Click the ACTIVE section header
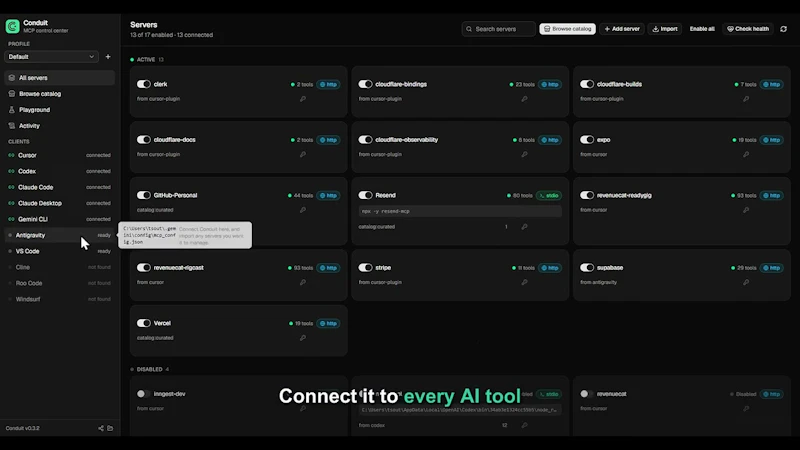Screen dimensions: 800x450 tap(147, 60)
